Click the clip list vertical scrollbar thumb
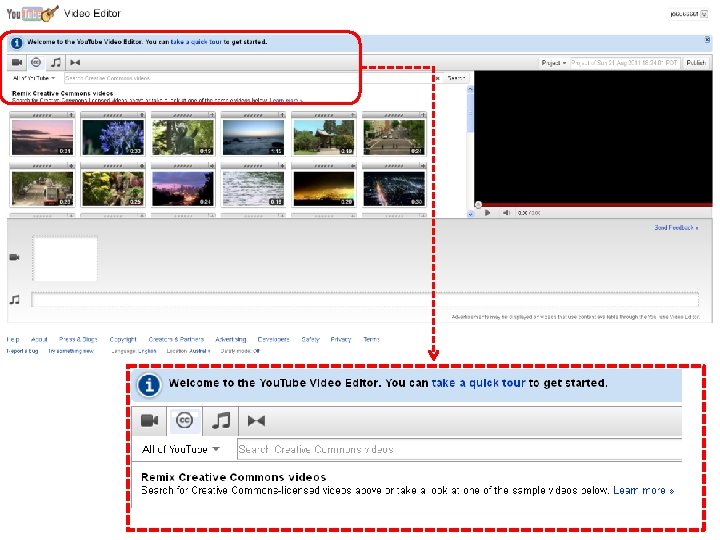 pos(470,112)
